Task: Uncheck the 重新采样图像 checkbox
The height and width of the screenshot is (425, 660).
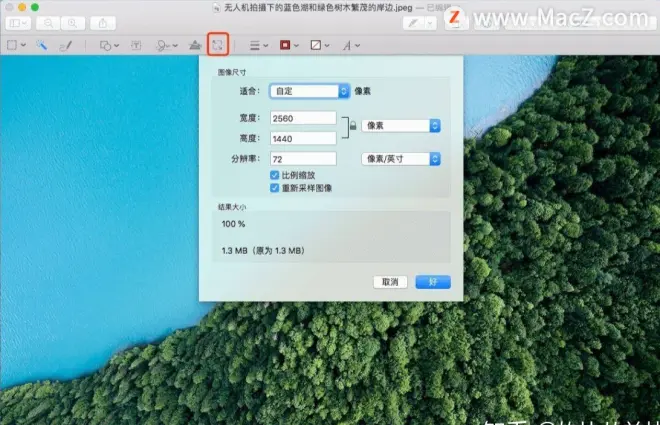Action: [x=274, y=188]
